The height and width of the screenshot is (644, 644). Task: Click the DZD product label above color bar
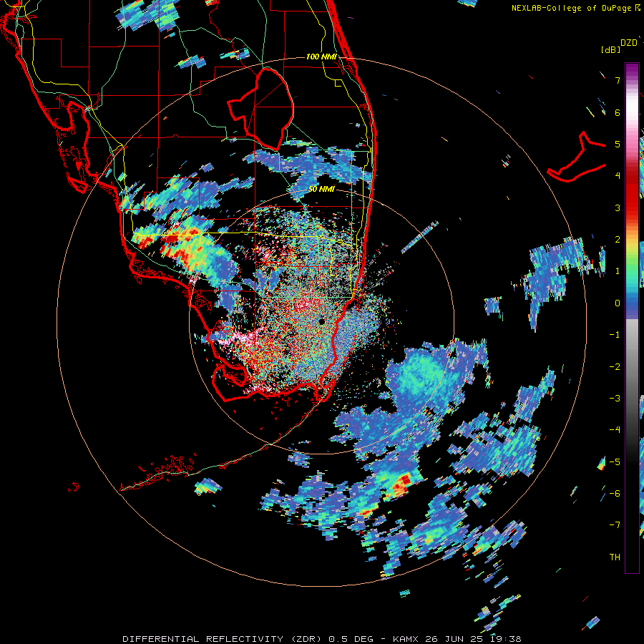(629, 43)
